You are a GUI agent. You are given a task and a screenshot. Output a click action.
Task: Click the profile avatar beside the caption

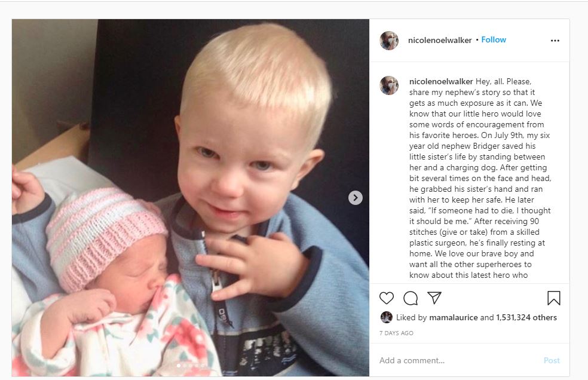click(389, 85)
